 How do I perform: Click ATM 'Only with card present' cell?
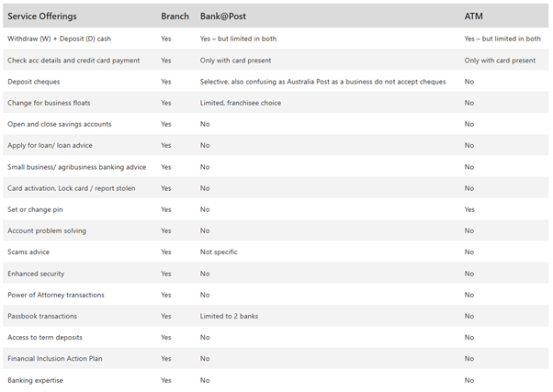[500, 61]
